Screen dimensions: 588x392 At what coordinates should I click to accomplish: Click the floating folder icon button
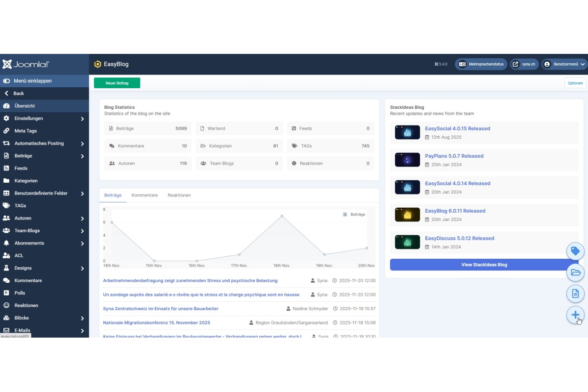tap(575, 272)
